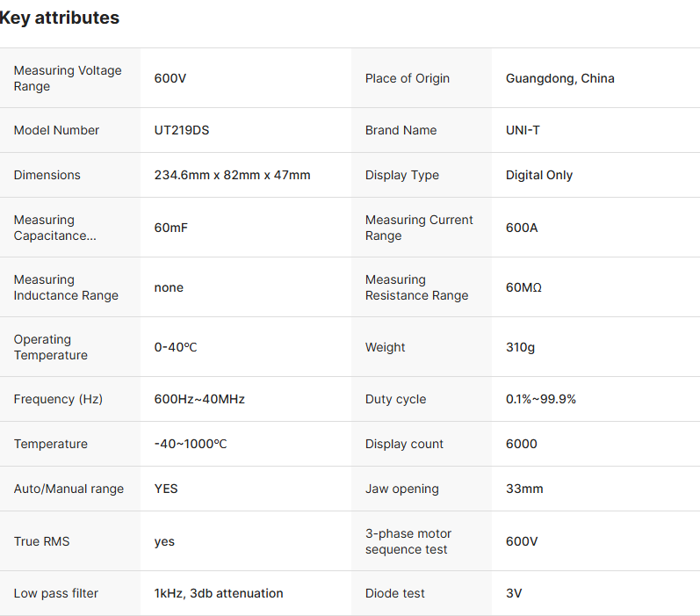This screenshot has height=616, width=700.
Task: Click the 33mm jaw opening value
Action: tap(524, 489)
